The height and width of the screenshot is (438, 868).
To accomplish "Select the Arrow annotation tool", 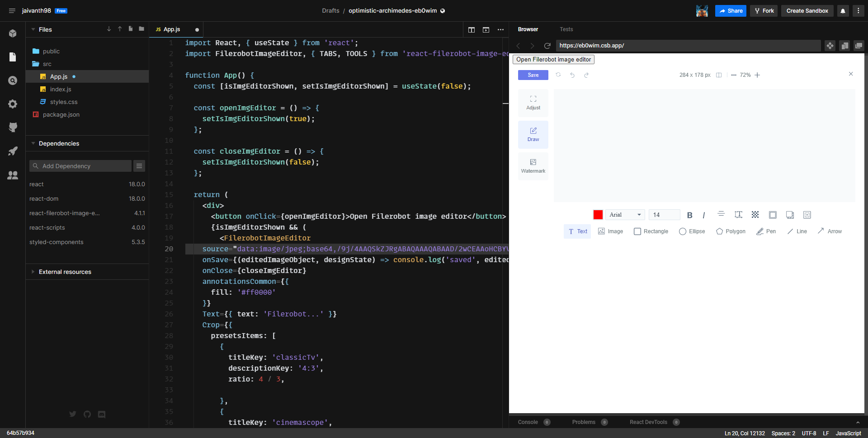I will (830, 231).
